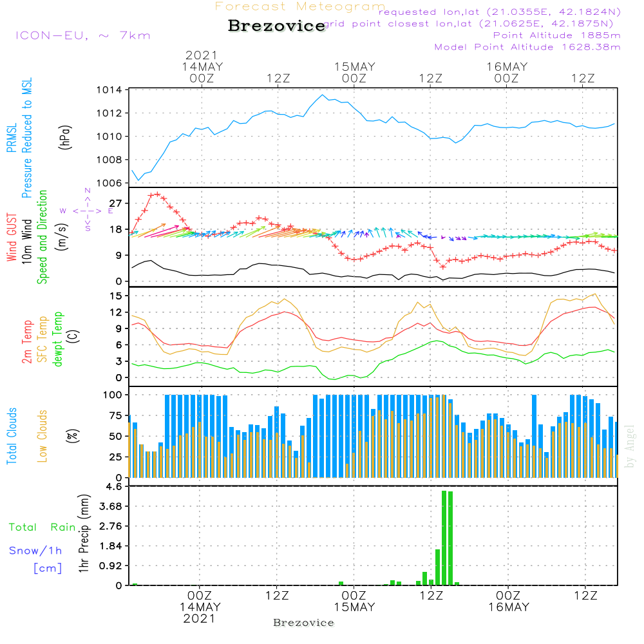644x644 pixels.
Task: Click the wind gust peak marker
Action: point(157,194)
